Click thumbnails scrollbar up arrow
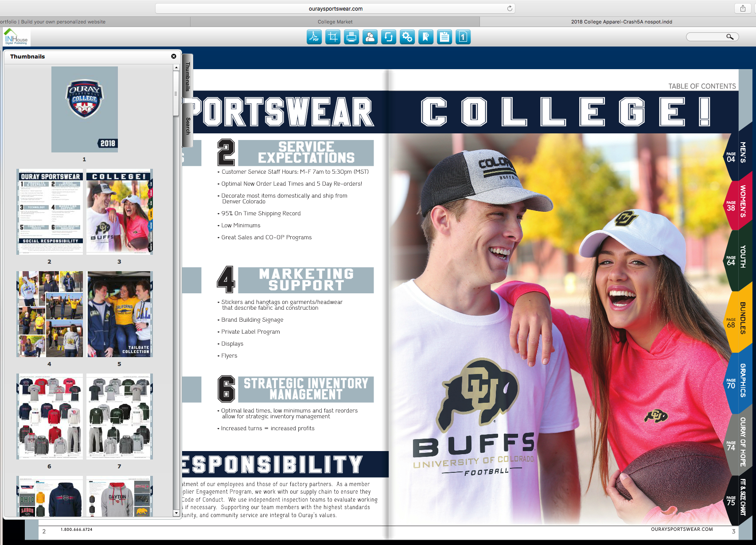The image size is (756, 545). tap(176, 68)
